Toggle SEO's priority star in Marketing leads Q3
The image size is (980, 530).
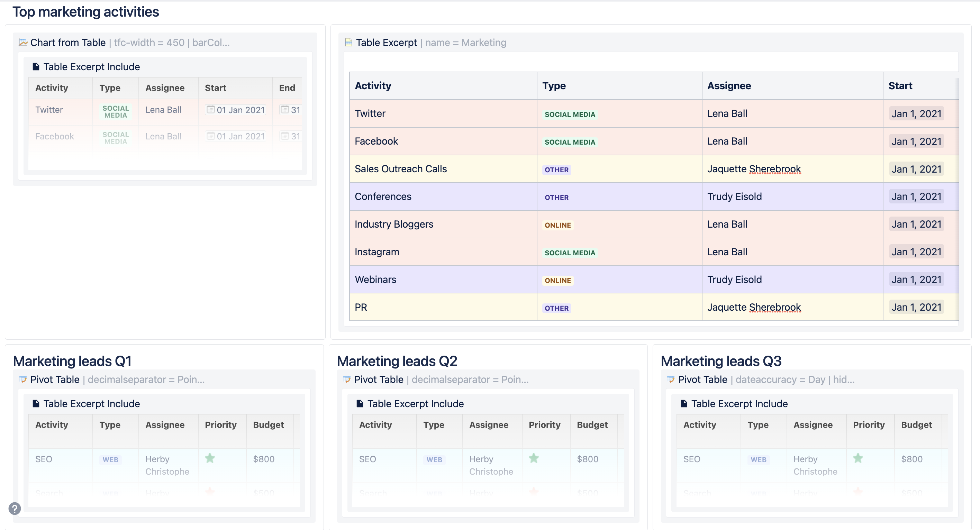[x=858, y=458]
